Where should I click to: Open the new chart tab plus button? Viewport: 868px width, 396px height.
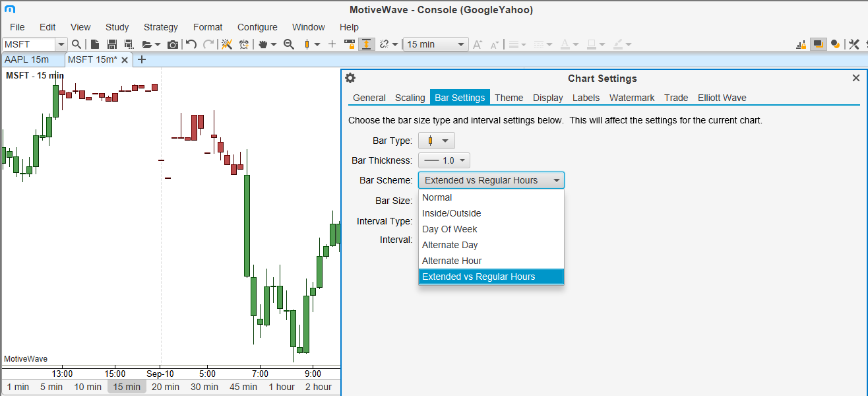tap(141, 59)
